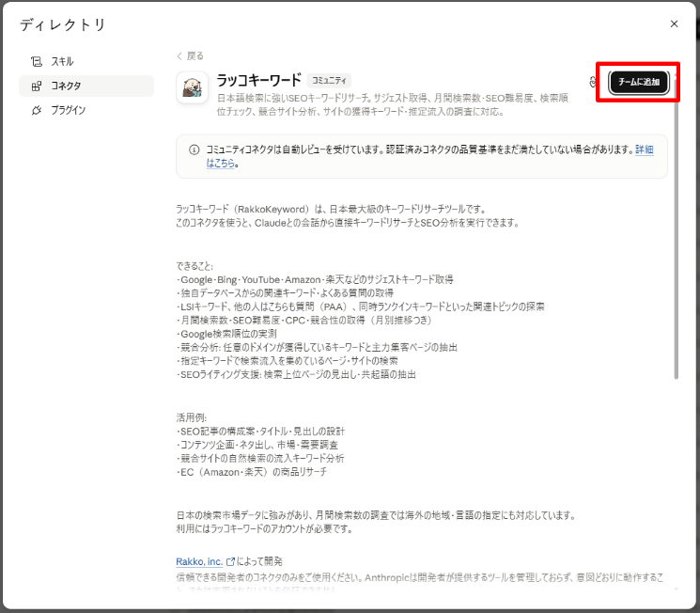This screenshot has height=613, width=700.
Task: Click the によって開発 text after Rakko, inc.
Action: 259,561
